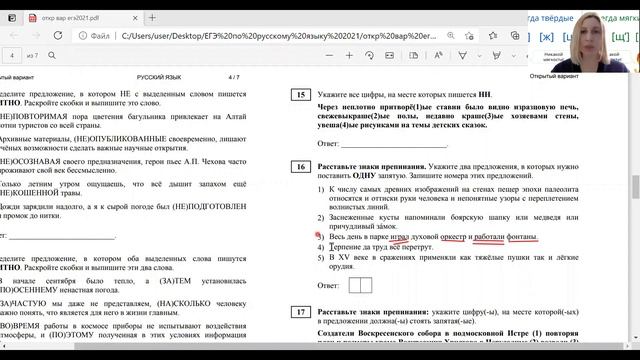Click sentence 3 'Весь день в парке'
Image resolution: width=640 pixels, height=360 pixels.
point(433,237)
